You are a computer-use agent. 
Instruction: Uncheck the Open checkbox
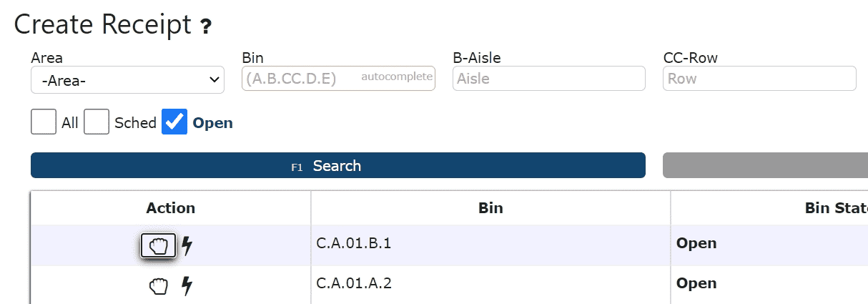pyautogui.click(x=175, y=122)
